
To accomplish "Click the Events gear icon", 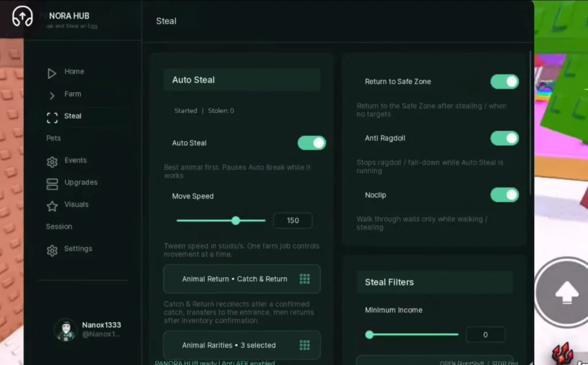I will click(52, 162).
